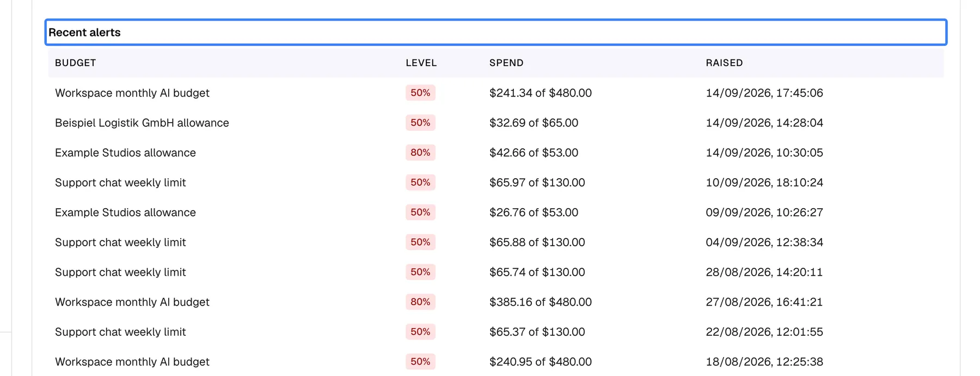Click timestamp 14/09/2026, 17:45:06
This screenshot has height=376, width=980.
click(x=764, y=93)
